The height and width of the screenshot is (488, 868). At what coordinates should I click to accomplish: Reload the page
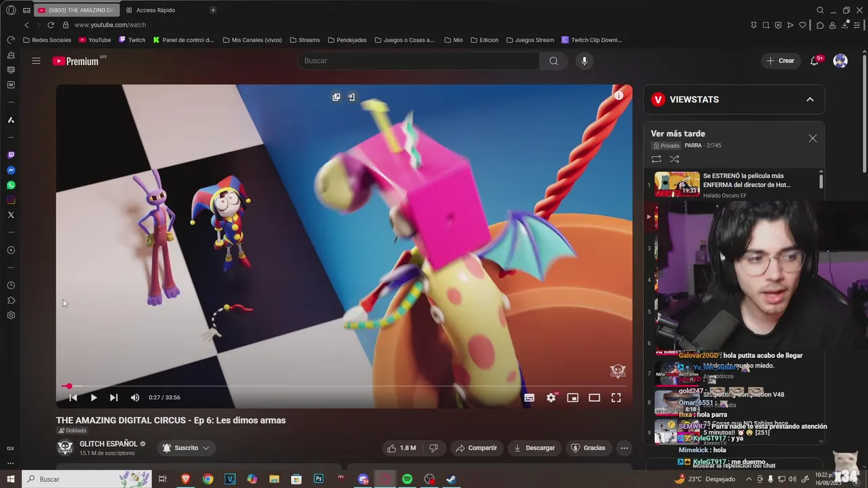[50, 25]
